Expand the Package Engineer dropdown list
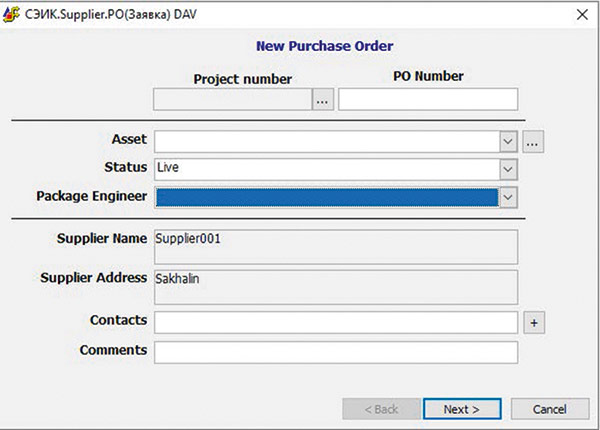 pos(508,197)
